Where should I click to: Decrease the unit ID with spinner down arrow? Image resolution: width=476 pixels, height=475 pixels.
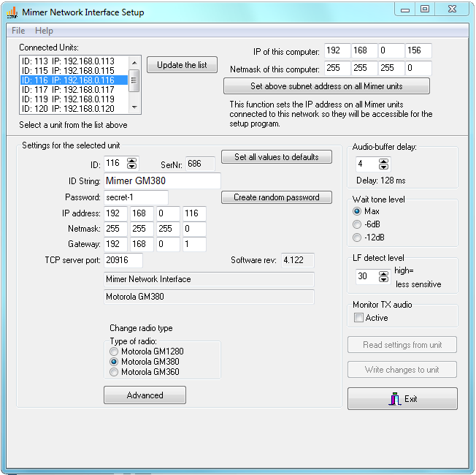point(131,166)
